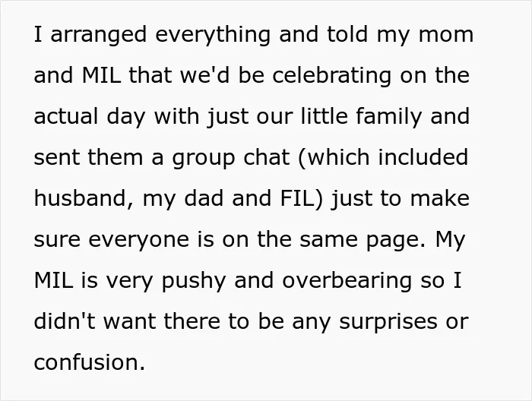Select the word "everything"
The height and width of the screenshot is (401, 532).
pos(213,35)
